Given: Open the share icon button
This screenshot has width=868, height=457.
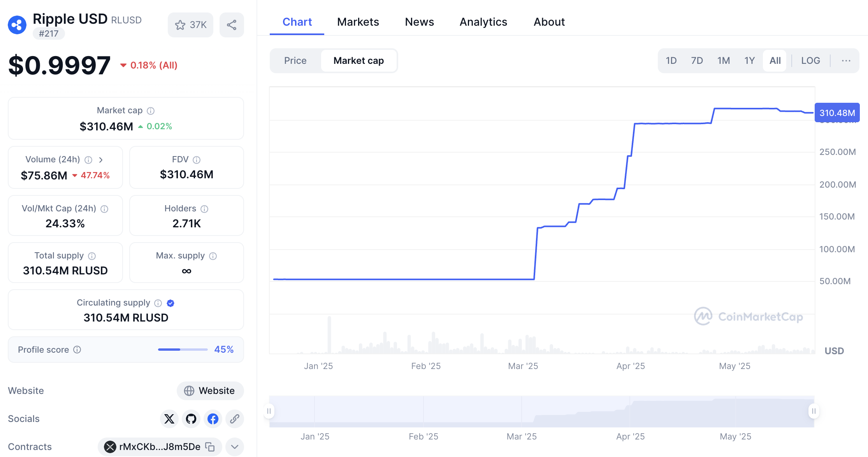Looking at the screenshot, I should 232,25.
